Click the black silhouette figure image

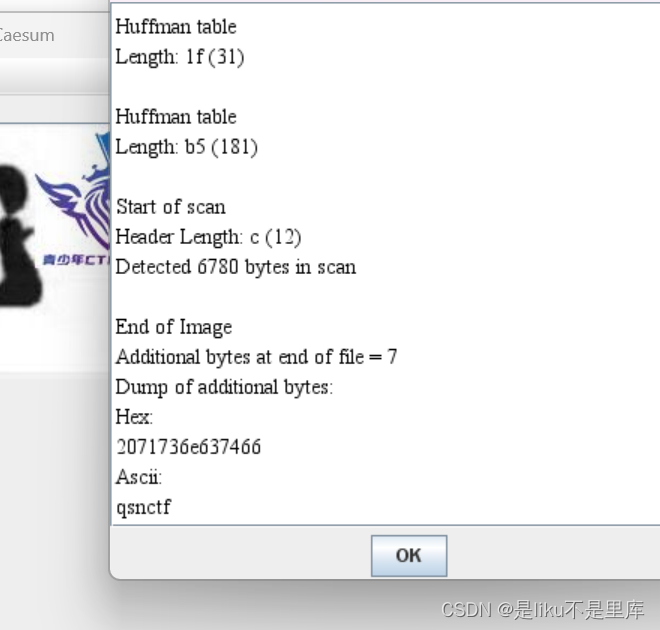[20, 236]
